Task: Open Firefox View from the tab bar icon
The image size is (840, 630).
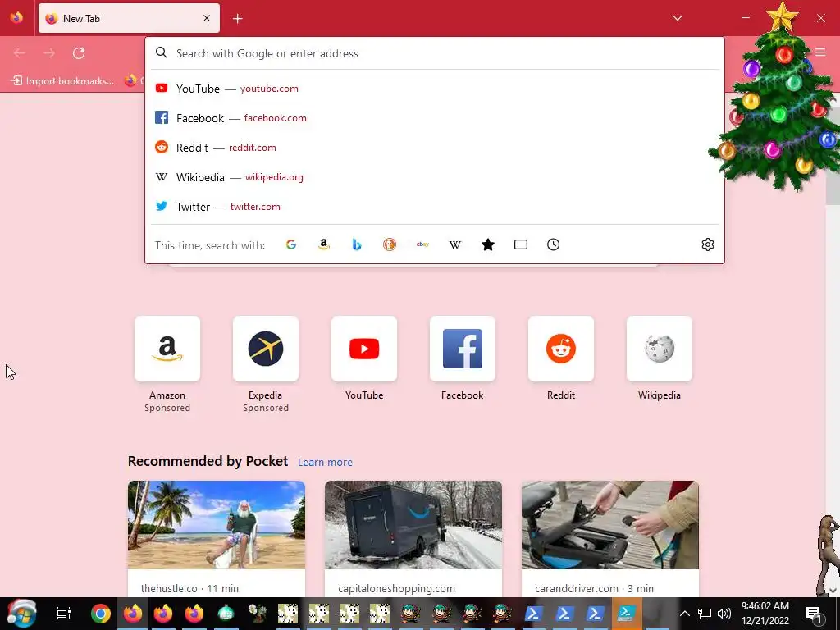Action: [x=16, y=18]
